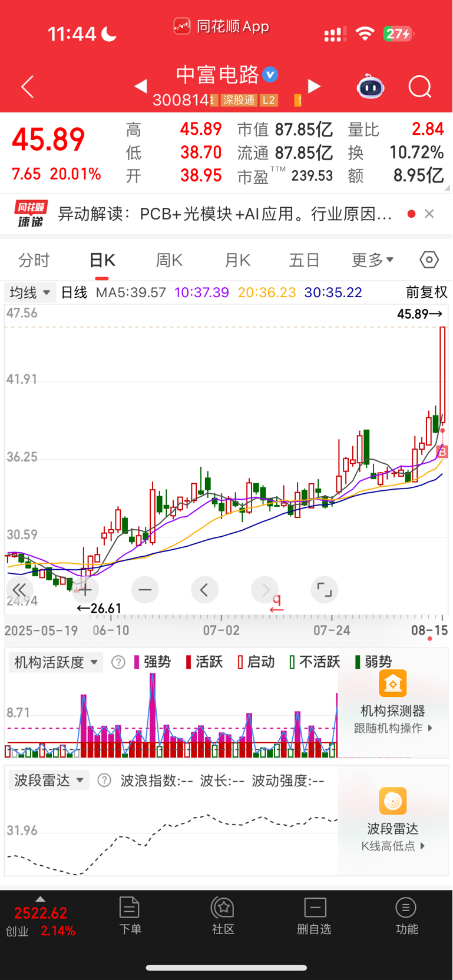This screenshot has height=980, width=453.
Task: Tap the 启动 legend swatch
Action: [240, 662]
